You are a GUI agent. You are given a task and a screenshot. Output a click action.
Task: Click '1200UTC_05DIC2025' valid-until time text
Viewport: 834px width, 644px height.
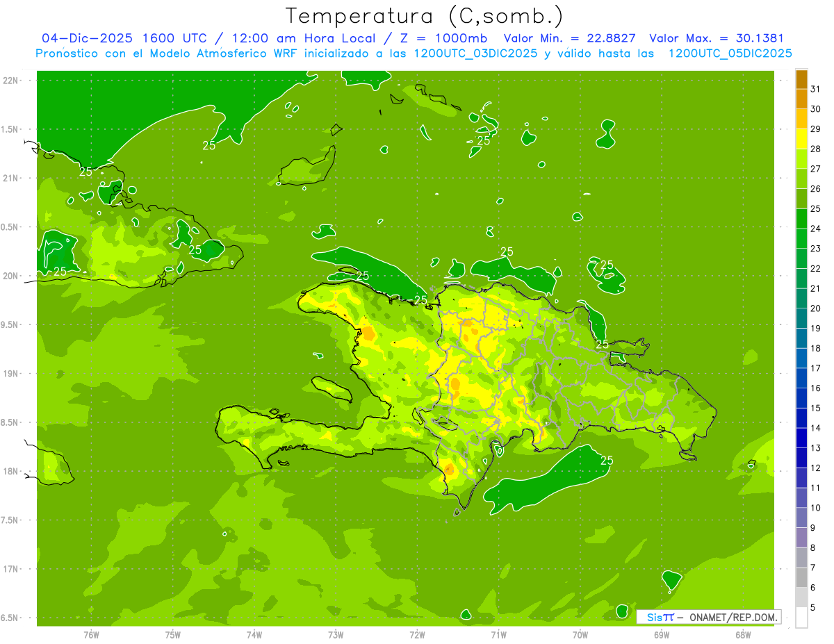(729, 53)
